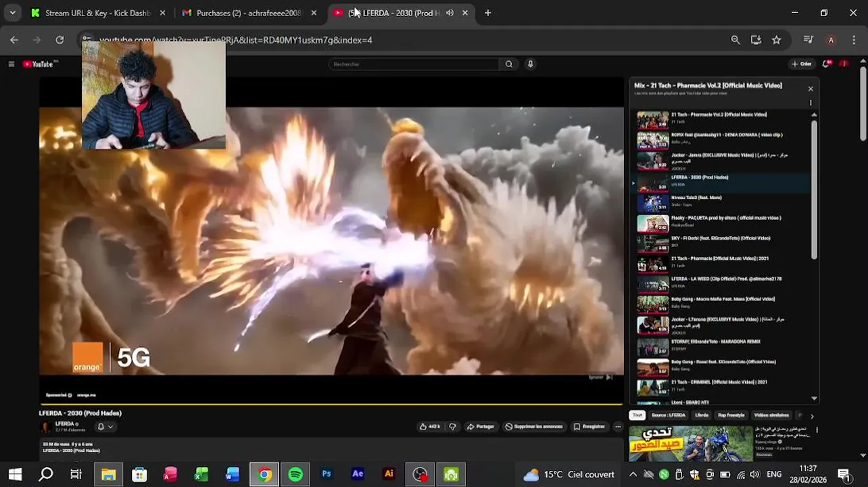
Task: Open OBS Studio from the taskbar
Action: coord(420,474)
